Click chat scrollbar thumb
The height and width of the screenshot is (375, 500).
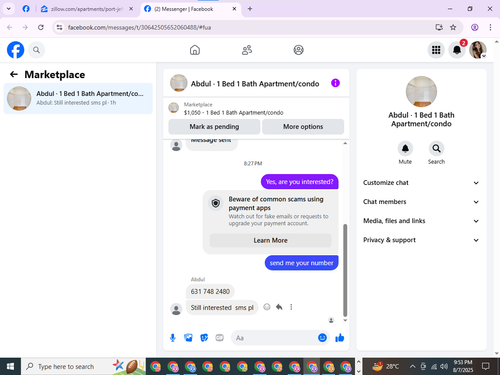pos(345,270)
